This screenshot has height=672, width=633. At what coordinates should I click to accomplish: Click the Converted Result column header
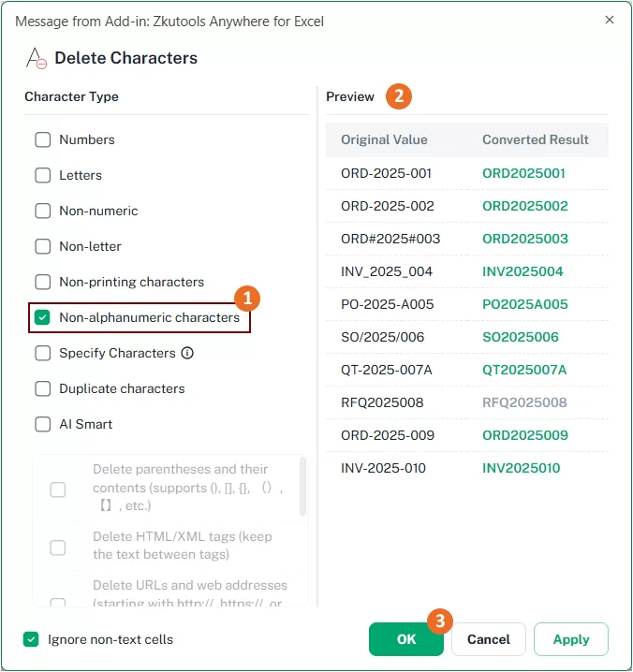[x=536, y=139]
